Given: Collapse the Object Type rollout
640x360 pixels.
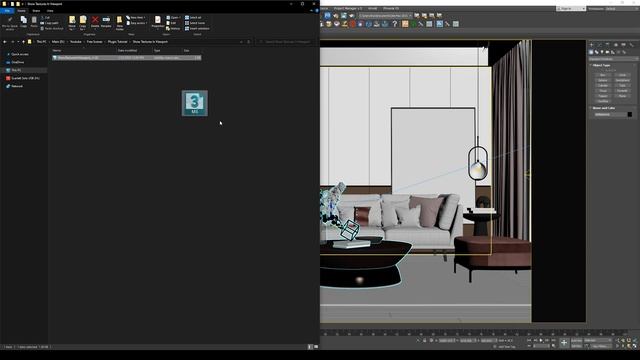Looking at the screenshot, I should (601, 65).
